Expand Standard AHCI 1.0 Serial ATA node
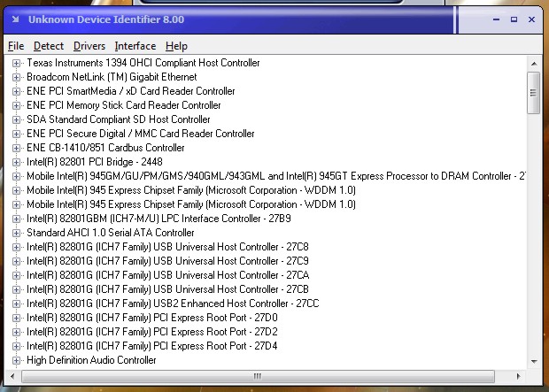The image size is (549, 392). 16,233
